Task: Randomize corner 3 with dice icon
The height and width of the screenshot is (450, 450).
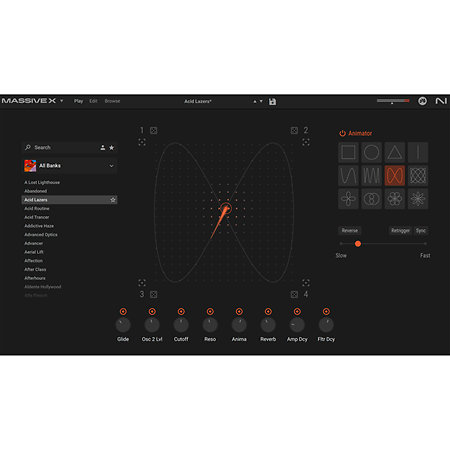Action: pos(154,294)
